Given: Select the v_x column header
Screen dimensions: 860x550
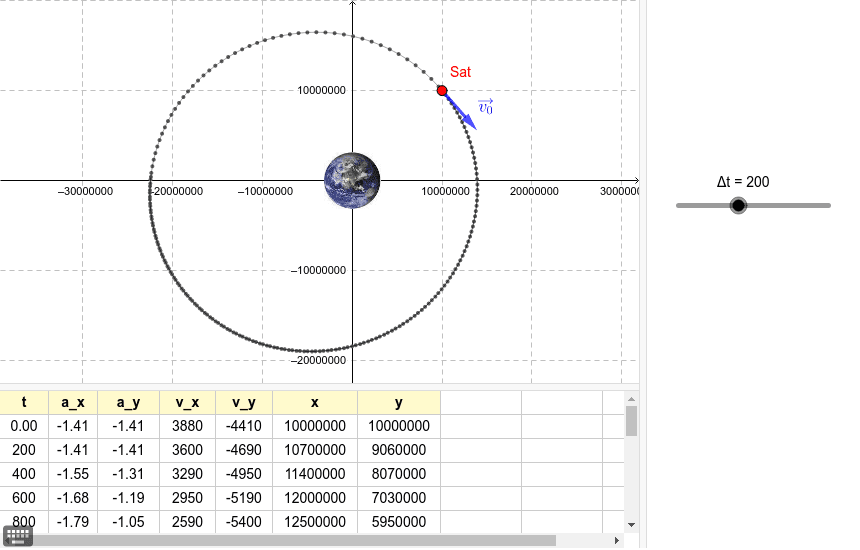Looking at the screenshot, I should (188, 402).
